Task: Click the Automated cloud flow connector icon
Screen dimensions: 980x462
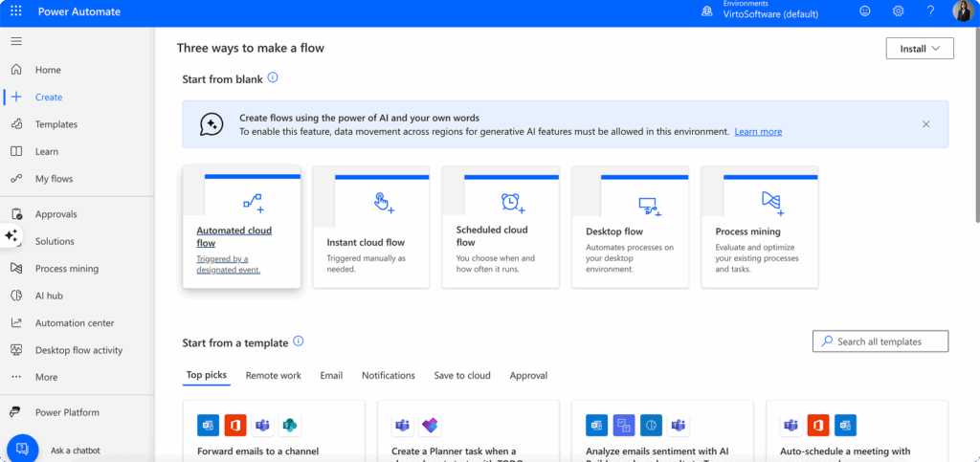Action: (x=253, y=202)
